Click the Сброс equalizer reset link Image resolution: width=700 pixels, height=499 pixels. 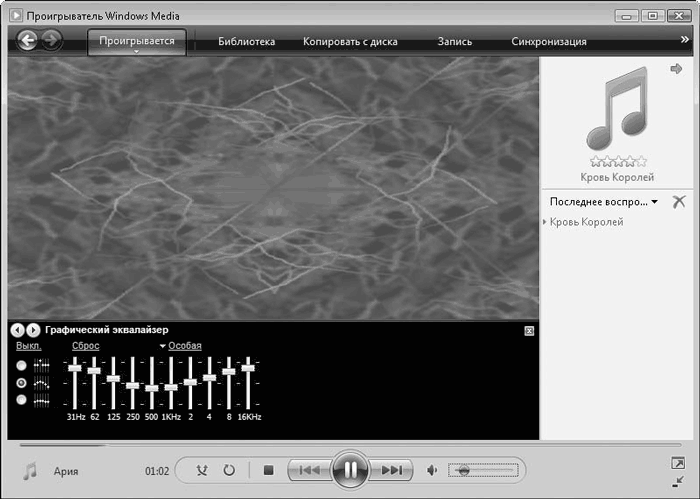86,346
